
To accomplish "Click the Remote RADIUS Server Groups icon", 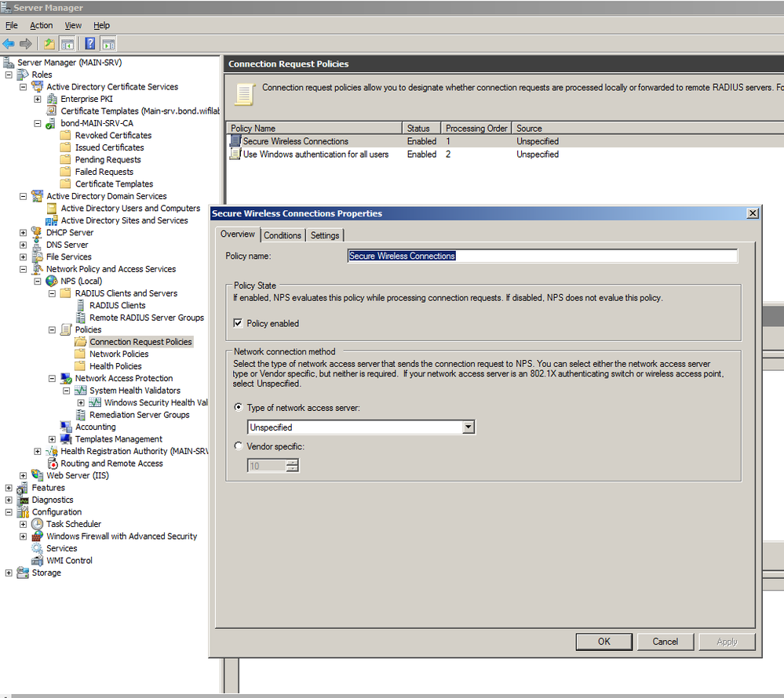I will (x=81, y=318).
